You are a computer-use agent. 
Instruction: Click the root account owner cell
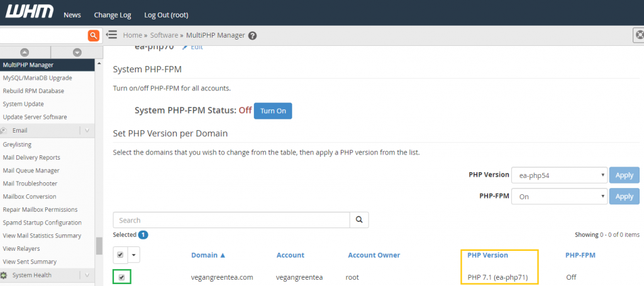(x=352, y=277)
